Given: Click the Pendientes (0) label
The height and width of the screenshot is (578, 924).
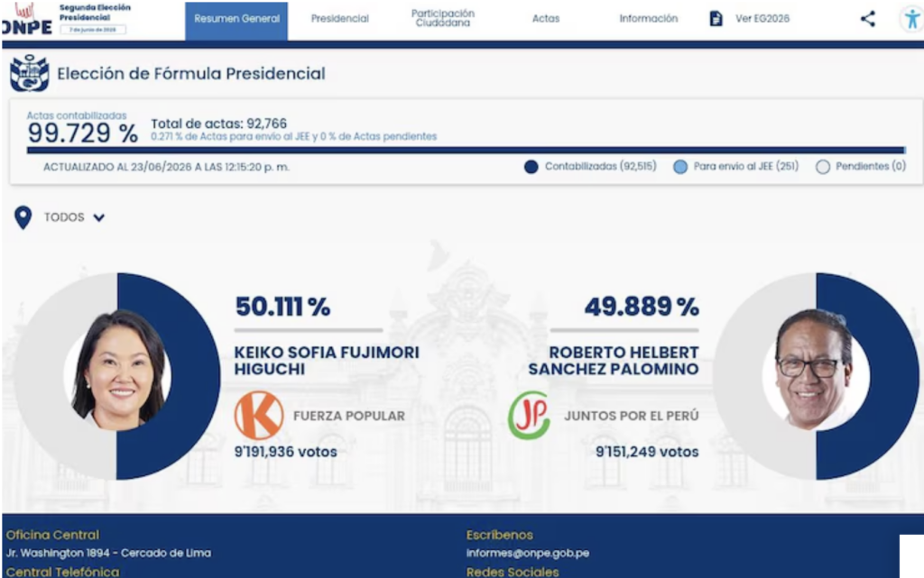Looking at the screenshot, I should coord(871,167).
